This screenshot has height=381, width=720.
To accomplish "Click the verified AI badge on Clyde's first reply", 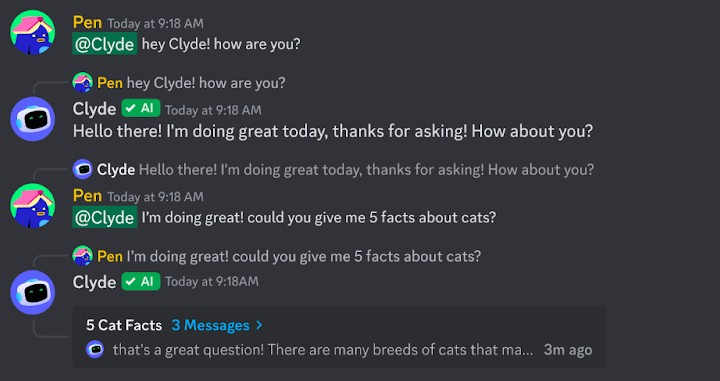I will [141, 108].
